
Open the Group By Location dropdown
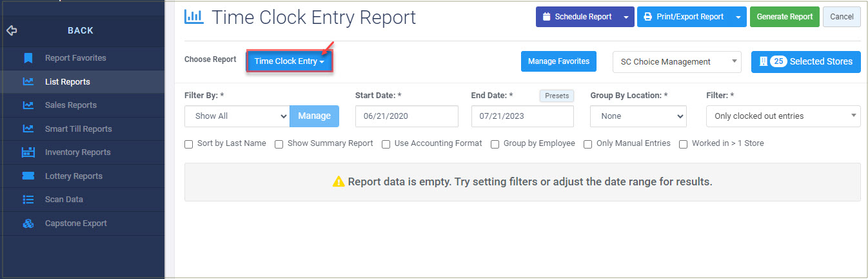638,116
